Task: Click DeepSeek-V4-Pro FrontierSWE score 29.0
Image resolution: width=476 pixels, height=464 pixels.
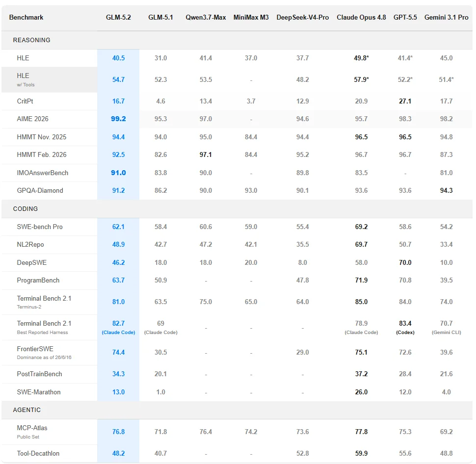Action: [302, 352]
